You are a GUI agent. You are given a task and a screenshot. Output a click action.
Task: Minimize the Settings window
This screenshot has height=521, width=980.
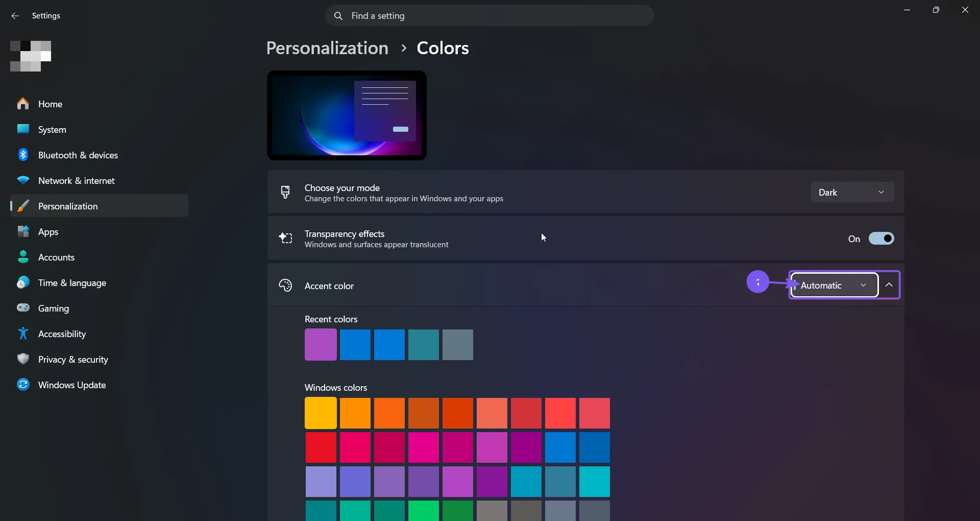tap(907, 10)
